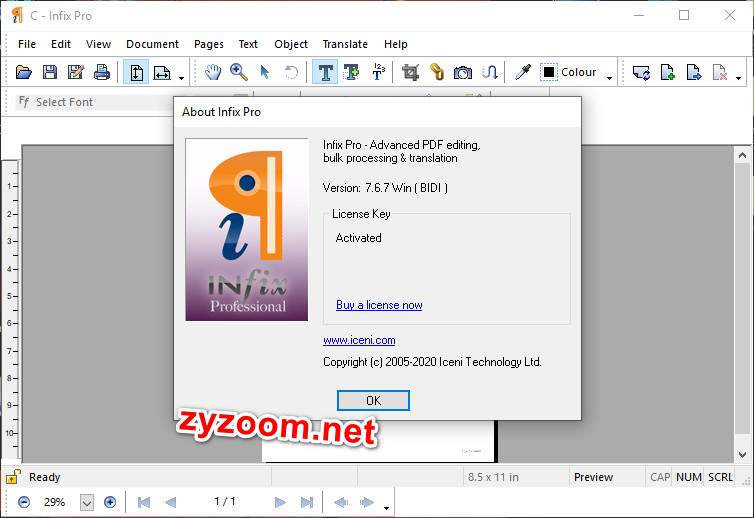Image resolution: width=754 pixels, height=518 pixels.
Task: Open the Translate menu
Action: [345, 44]
